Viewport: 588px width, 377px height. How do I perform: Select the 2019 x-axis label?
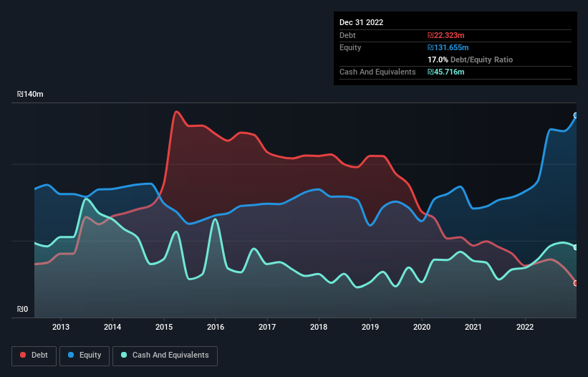[370, 327]
